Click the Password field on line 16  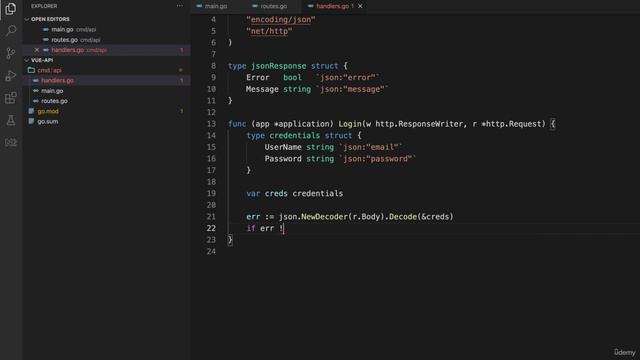coord(283,159)
